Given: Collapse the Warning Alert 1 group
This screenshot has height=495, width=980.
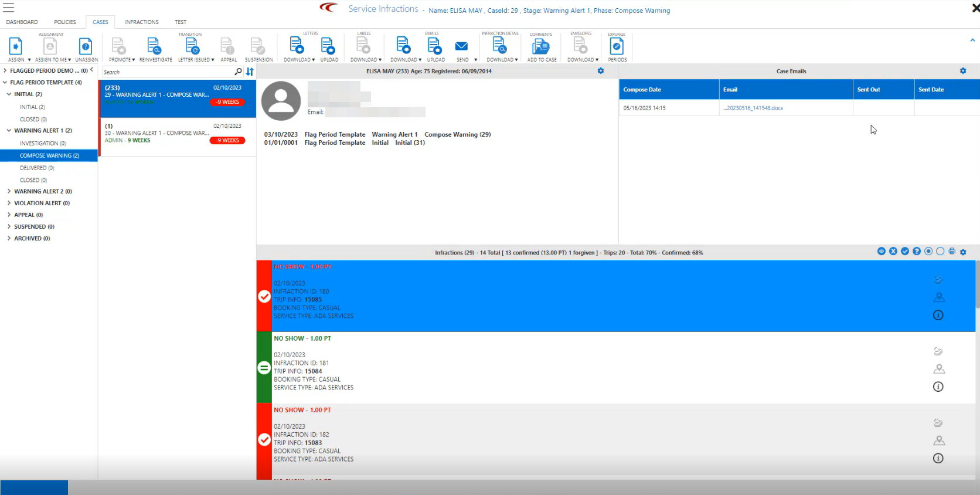Looking at the screenshot, I should pyautogui.click(x=9, y=130).
